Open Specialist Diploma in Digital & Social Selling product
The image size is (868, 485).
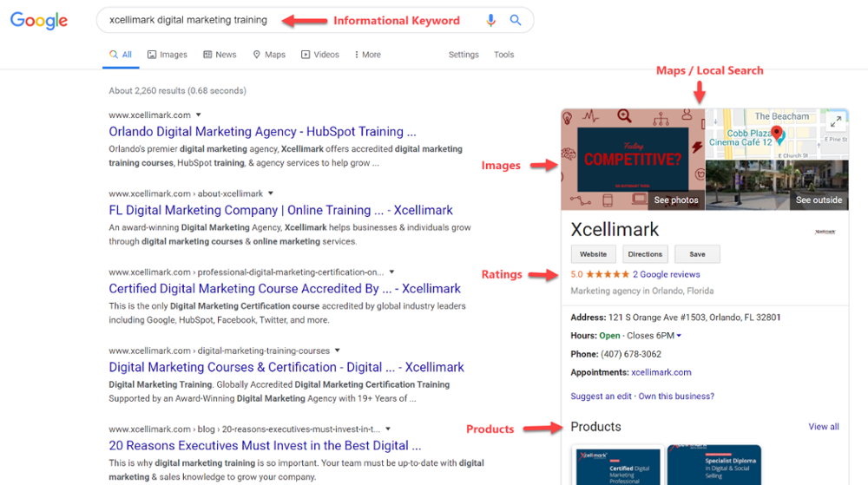714,465
